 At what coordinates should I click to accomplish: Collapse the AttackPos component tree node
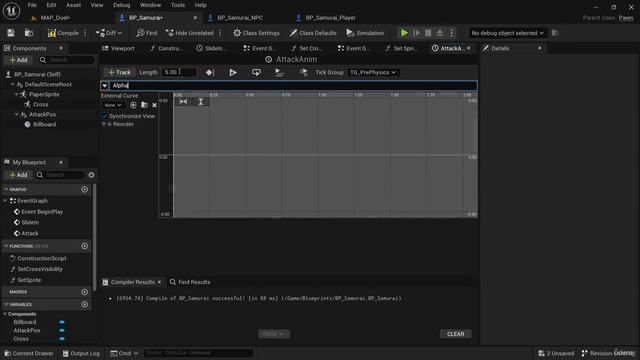17,114
